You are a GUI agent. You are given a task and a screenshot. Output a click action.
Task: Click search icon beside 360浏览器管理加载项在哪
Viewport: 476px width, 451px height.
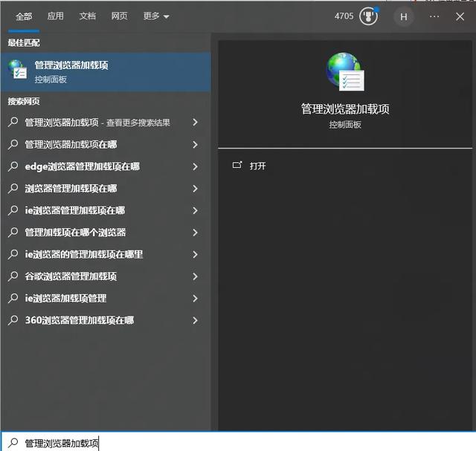[13, 320]
